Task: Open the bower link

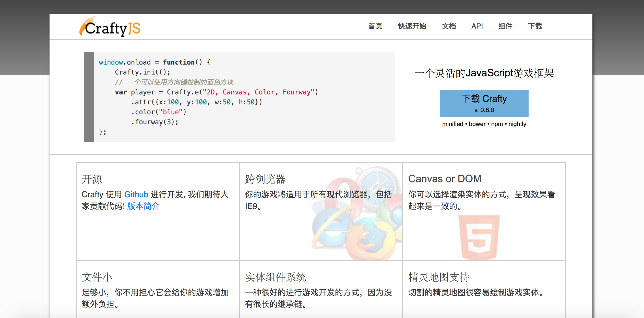Action: 477,124
